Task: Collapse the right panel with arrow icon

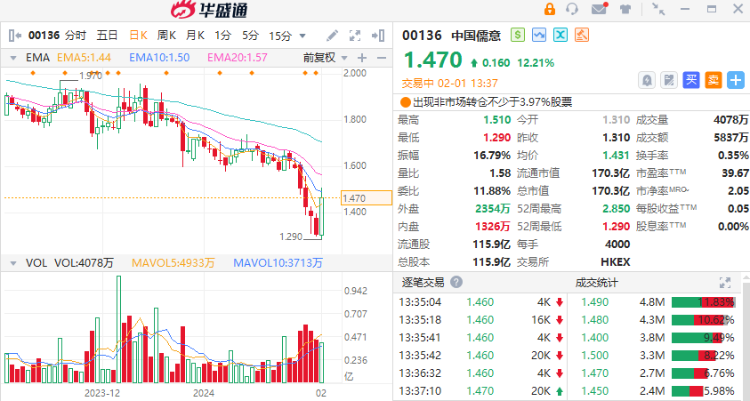Action: click(378, 35)
